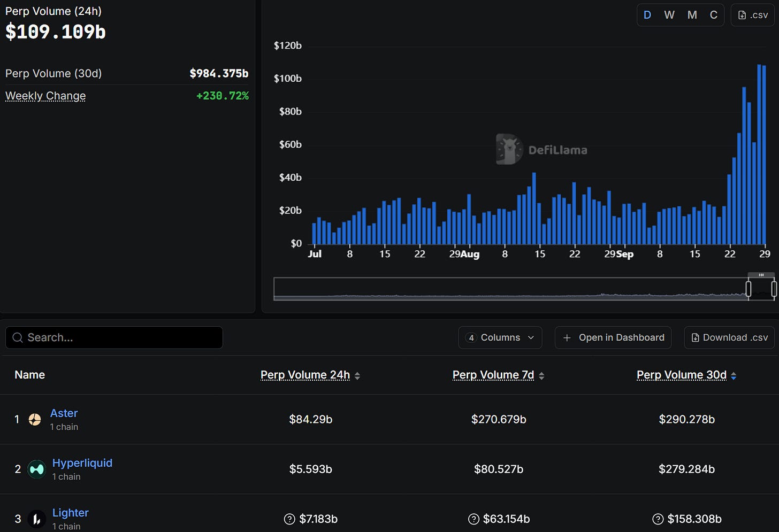
Task: Click Aster 24h volume $84.29b
Action: [x=310, y=420]
